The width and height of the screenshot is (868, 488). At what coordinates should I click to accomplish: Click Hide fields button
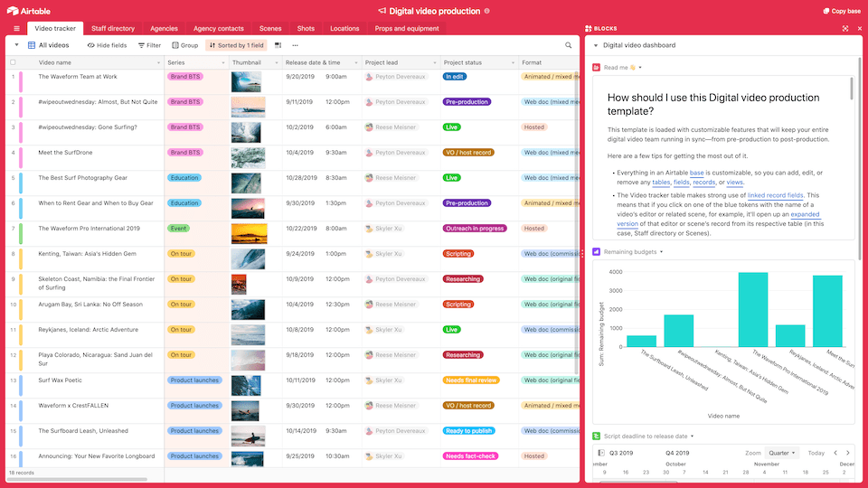pos(107,45)
